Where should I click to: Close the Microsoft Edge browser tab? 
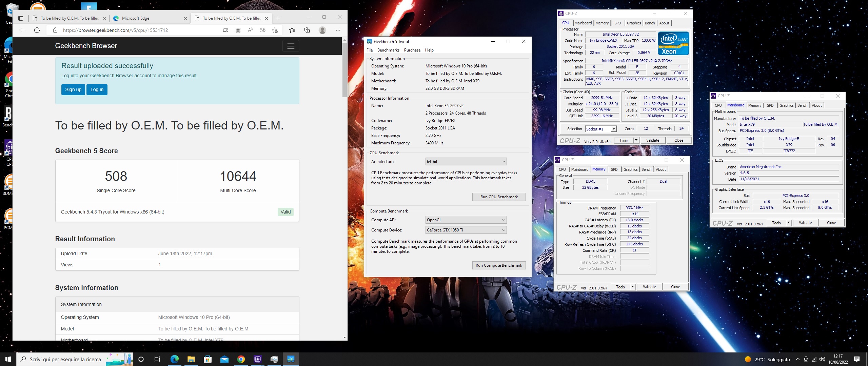(x=185, y=19)
